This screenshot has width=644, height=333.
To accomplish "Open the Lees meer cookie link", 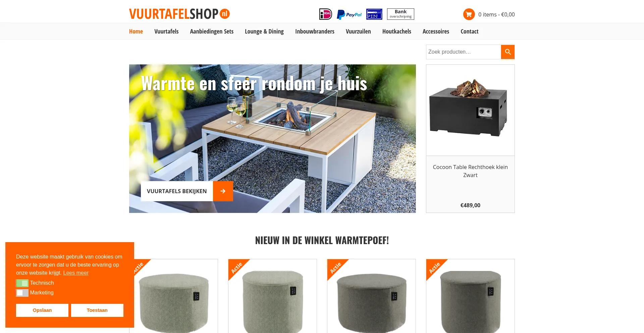I will [x=76, y=273].
